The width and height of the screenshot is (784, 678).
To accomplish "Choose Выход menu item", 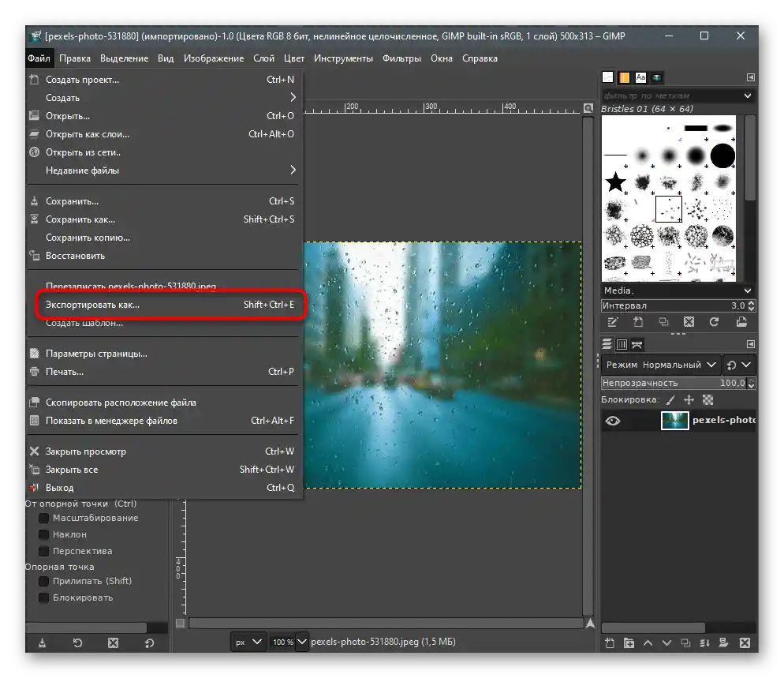I will [x=165, y=488].
